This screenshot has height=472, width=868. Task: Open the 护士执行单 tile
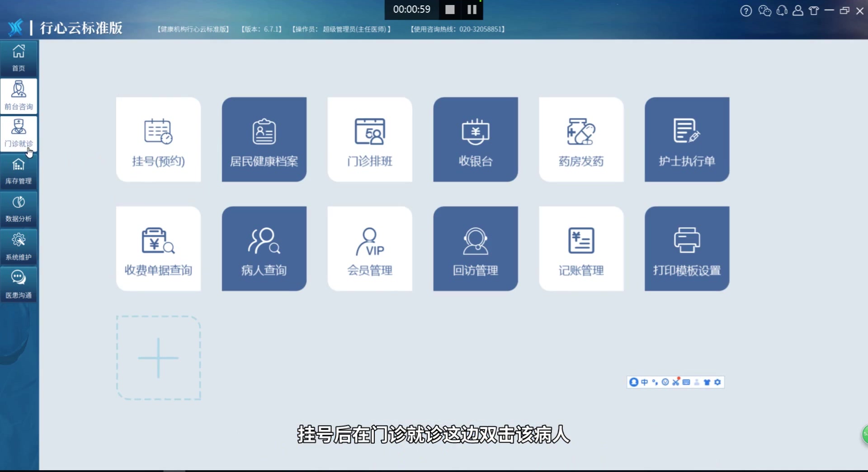pyautogui.click(x=687, y=139)
